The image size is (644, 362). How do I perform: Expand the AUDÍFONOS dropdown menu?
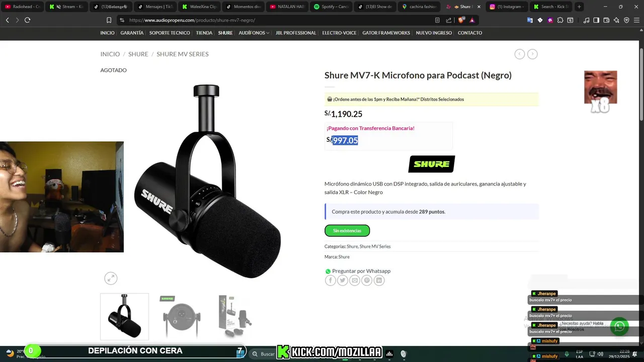[x=254, y=33]
